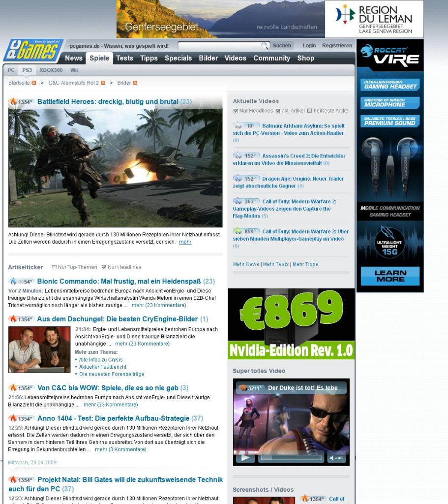Screen dimensions: 448x504
Task: Click flame badge beside Aus dem Dschungel
Action: tap(21, 319)
